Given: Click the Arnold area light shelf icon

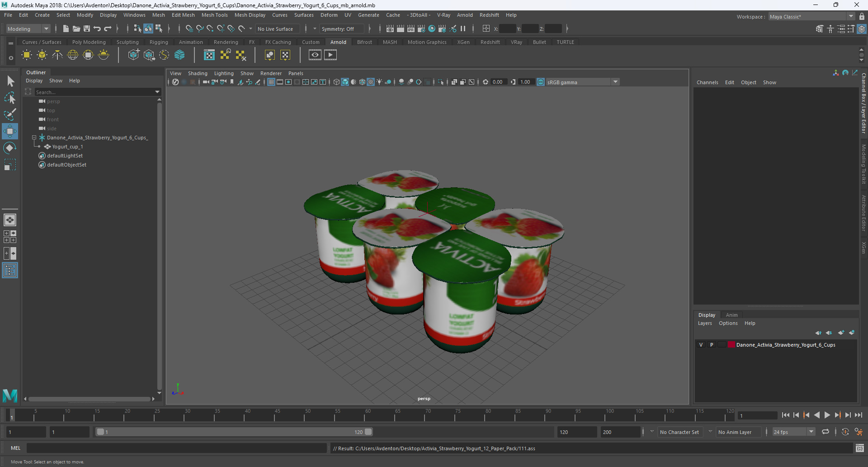Looking at the screenshot, I should coord(27,55).
